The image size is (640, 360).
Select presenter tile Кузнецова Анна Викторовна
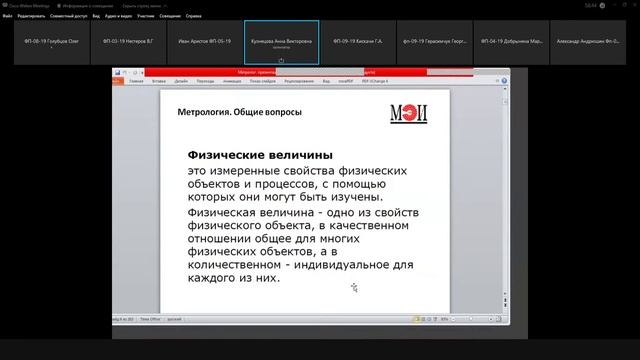click(x=281, y=42)
